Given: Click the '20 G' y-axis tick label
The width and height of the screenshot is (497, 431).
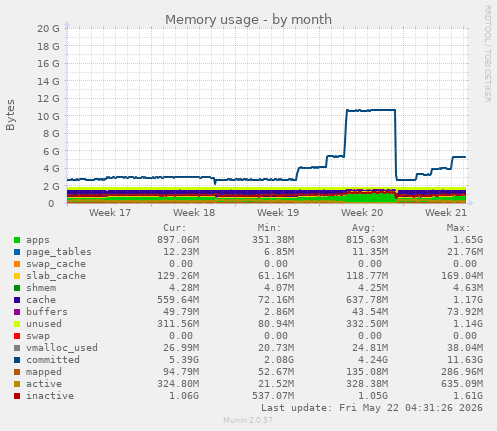Looking at the screenshot, I should click(x=48, y=29).
